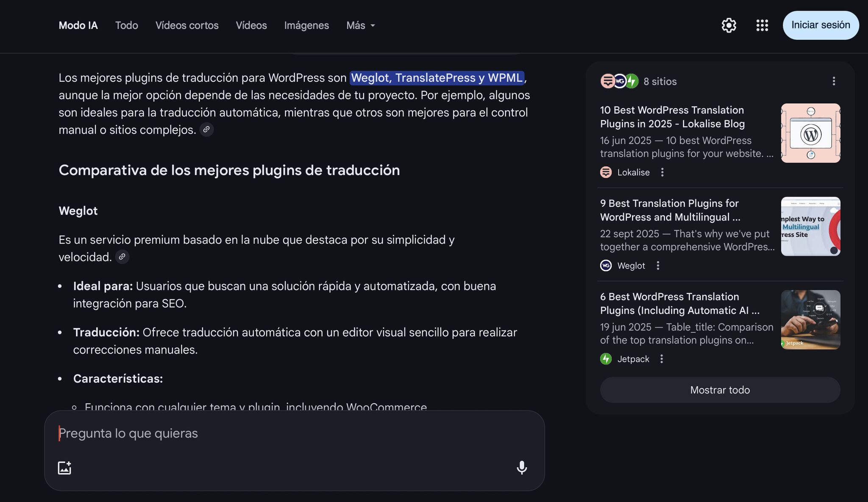Open the Imágenes tab
The height and width of the screenshot is (502, 868).
pyautogui.click(x=306, y=25)
